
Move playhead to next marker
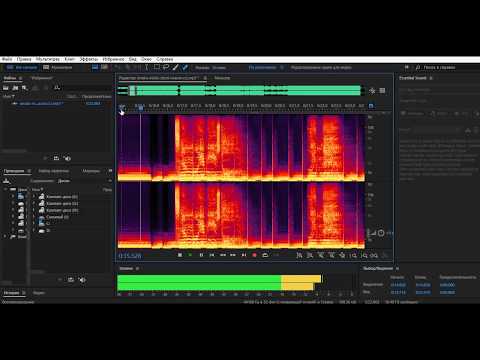[x=244, y=255]
